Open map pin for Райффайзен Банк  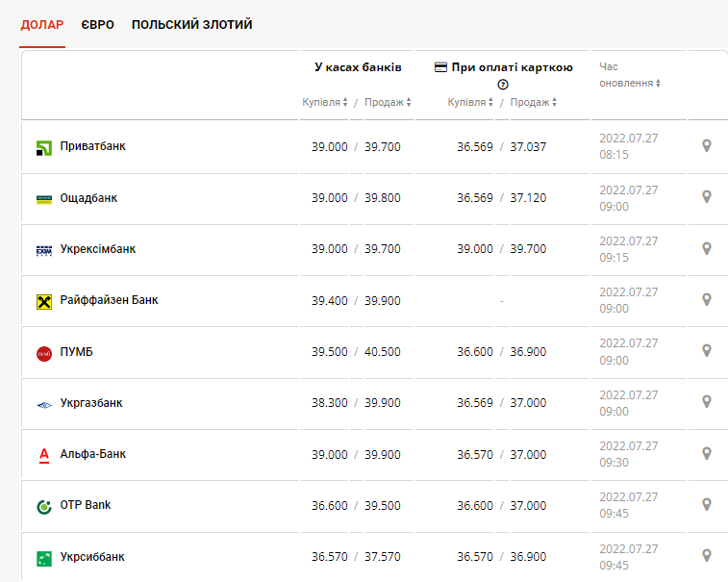(x=707, y=300)
